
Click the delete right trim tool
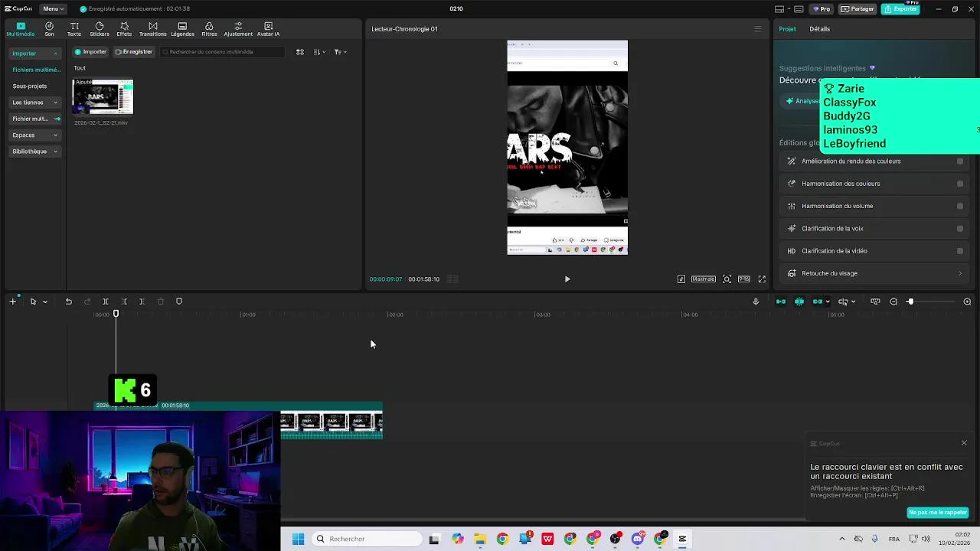pos(142,302)
